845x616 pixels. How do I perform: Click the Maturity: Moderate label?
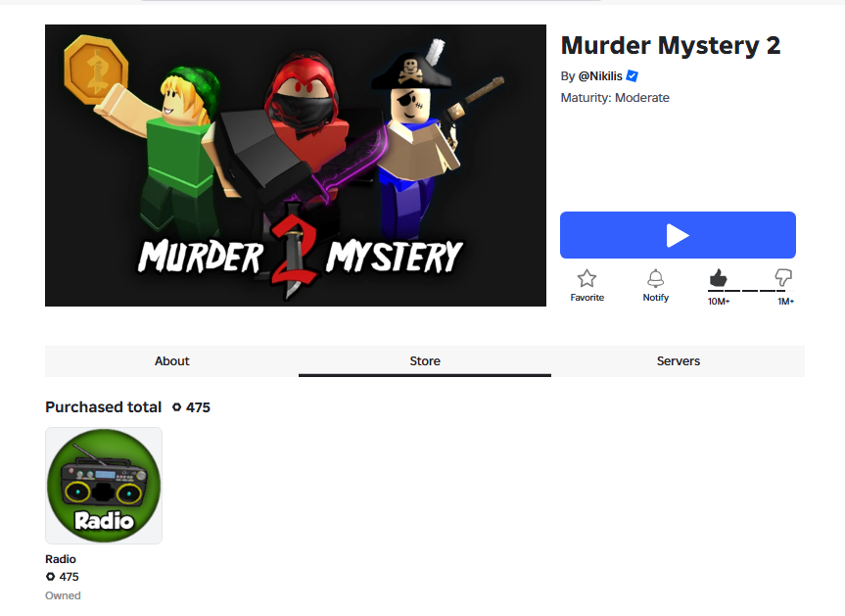tap(615, 98)
